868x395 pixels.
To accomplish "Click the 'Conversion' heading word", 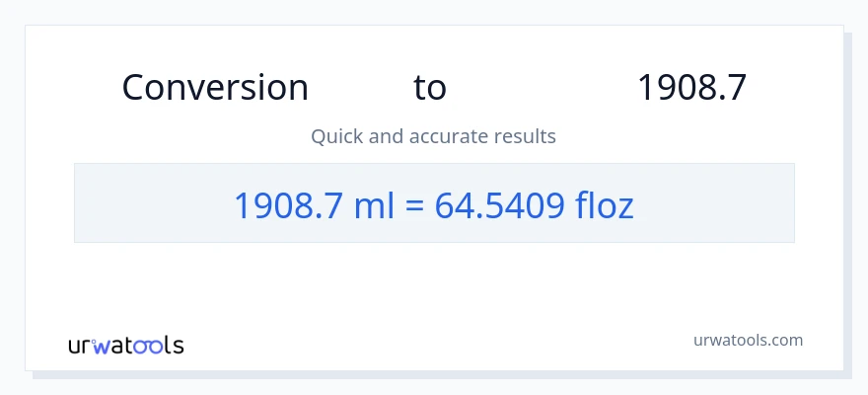I will click(x=215, y=88).
